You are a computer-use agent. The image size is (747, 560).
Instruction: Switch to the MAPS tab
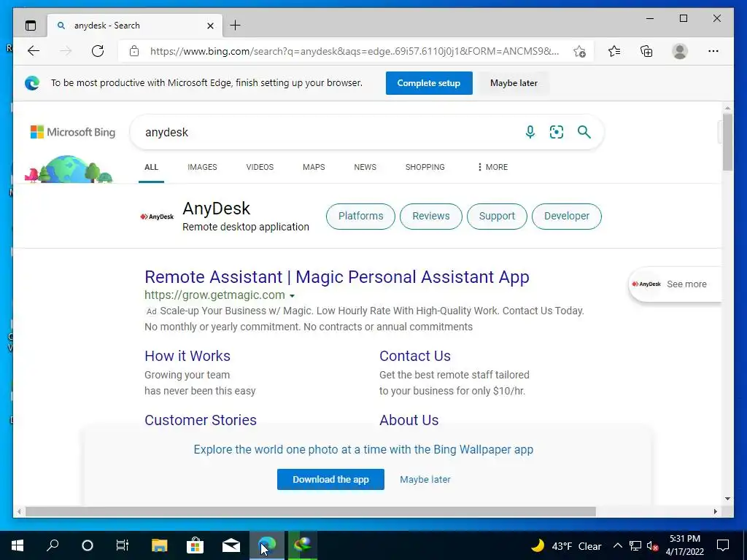click(314, 167)
